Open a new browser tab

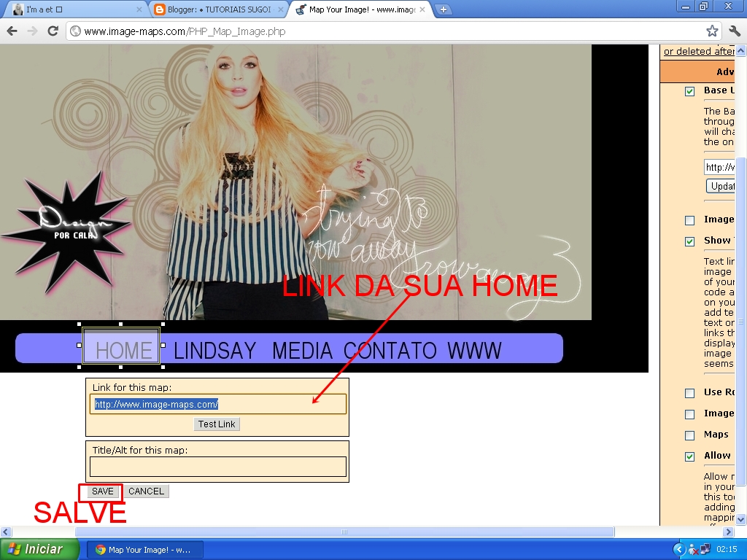click(444, 9)
